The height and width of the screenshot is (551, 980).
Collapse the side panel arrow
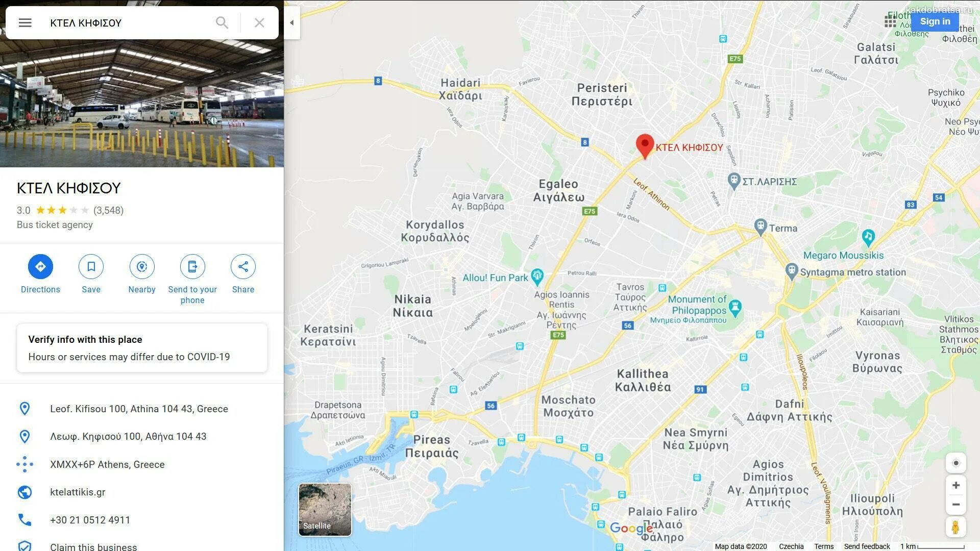tap(292, 22)
